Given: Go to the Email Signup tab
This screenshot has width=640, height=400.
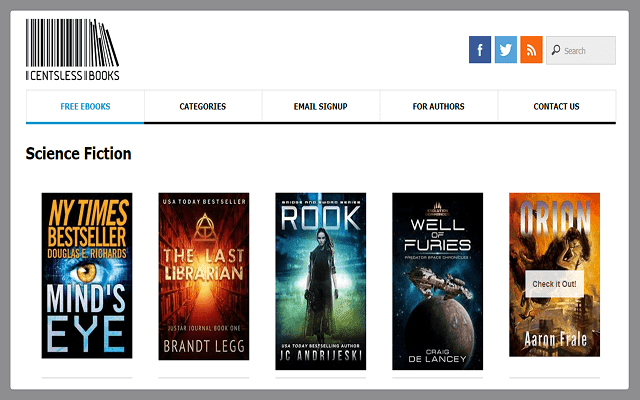Looking at the screenshot, I should point(321,106).
